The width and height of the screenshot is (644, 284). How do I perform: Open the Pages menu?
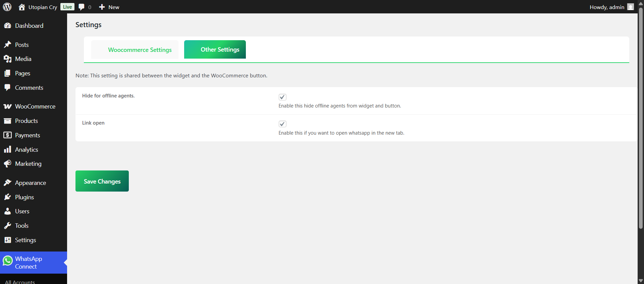pyautogui.click(x=22, y=73)
